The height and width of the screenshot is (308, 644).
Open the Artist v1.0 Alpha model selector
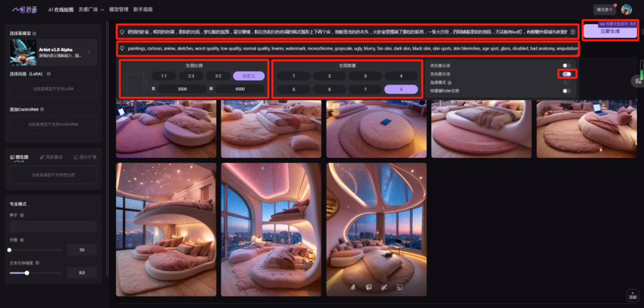point(53,52)
